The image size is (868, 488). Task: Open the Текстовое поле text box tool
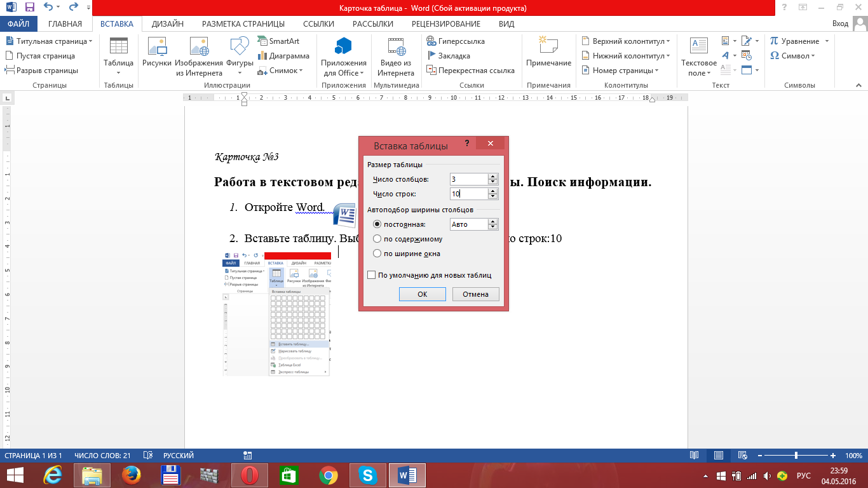[699, 56]
